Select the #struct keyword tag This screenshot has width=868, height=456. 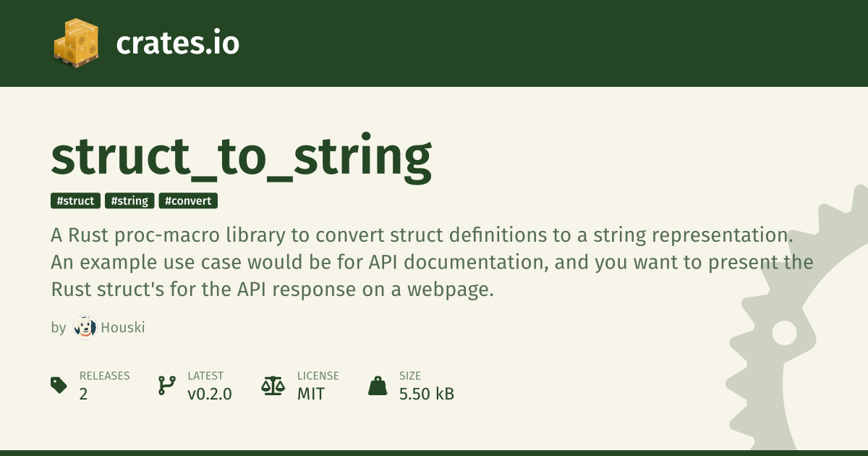pyautogui.click(x=75, y=200)
